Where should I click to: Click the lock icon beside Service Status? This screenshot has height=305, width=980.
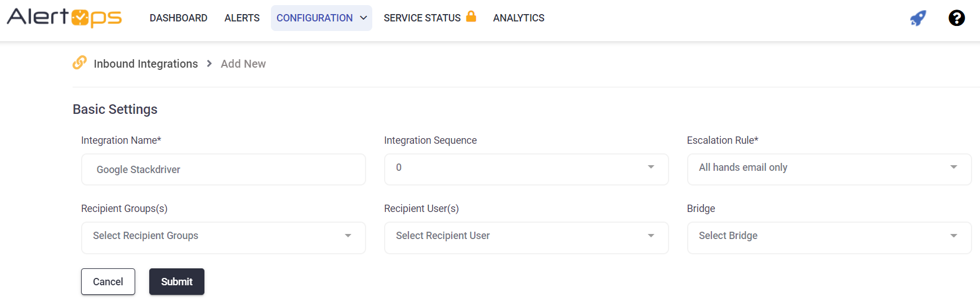coord(471,16)
